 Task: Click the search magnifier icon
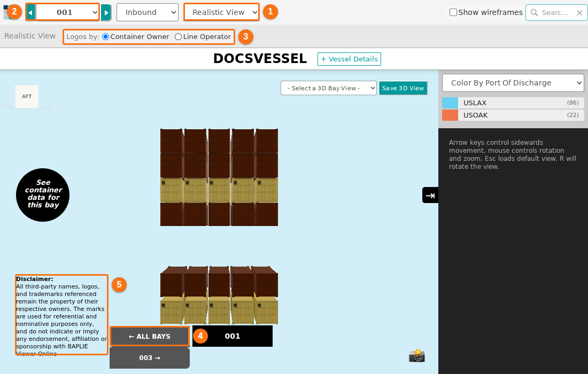coord(534,13)
